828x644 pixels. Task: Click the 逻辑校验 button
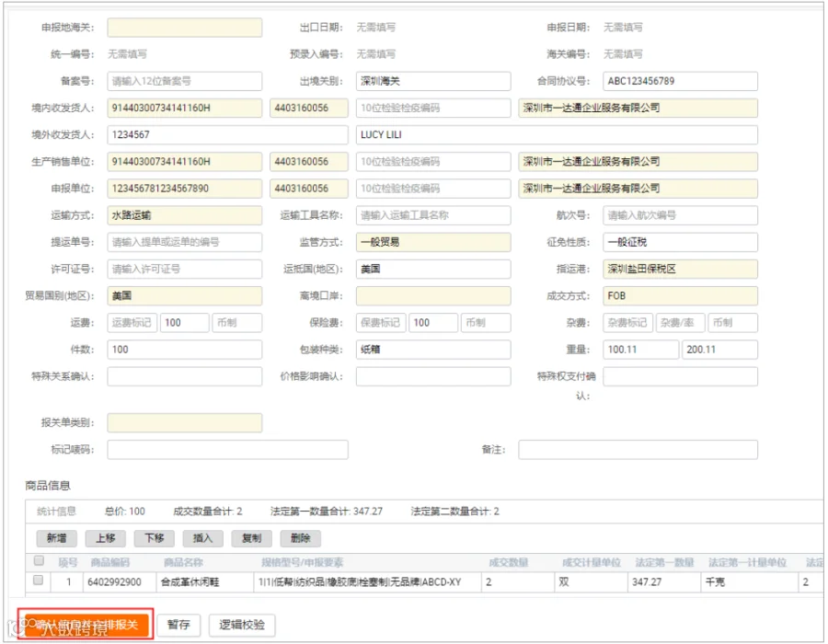click(242, 625)
